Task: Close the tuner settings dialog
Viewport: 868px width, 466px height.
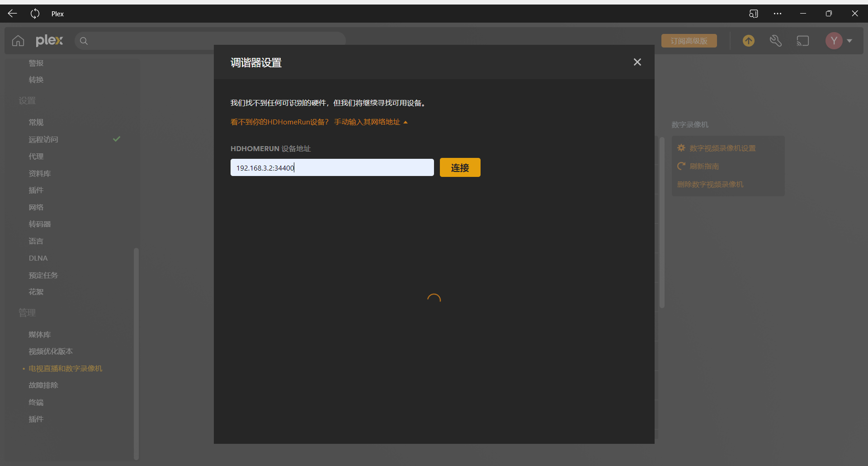Action: coord(637,62)
